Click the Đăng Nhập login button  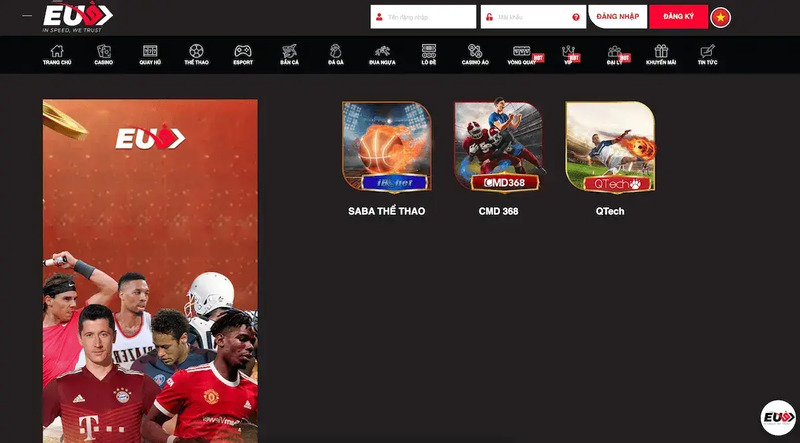pos(617,17)
